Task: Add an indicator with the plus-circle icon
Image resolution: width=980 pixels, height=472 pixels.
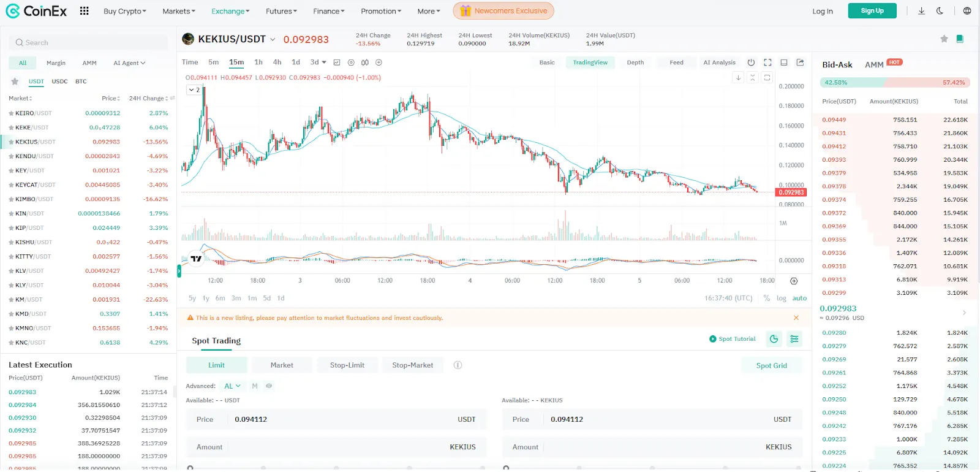Action: tap(379, 63)
